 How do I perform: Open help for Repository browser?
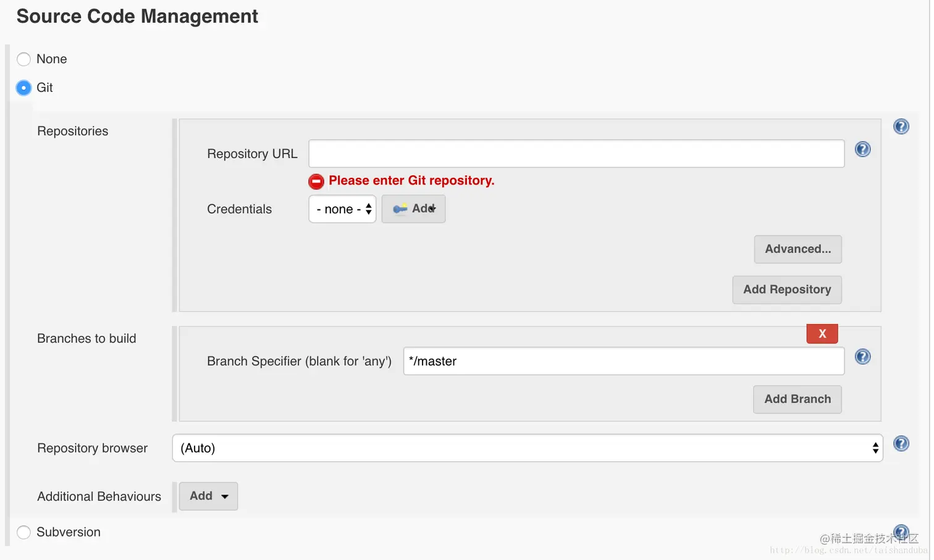pyautogui.click(x=901, y=443)
